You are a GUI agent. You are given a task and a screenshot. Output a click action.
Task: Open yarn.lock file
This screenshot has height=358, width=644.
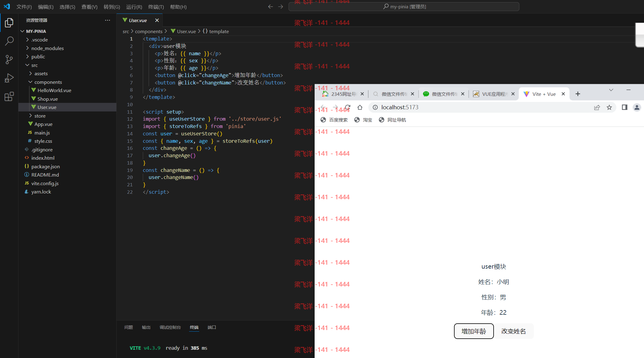[x=67, y=192]
